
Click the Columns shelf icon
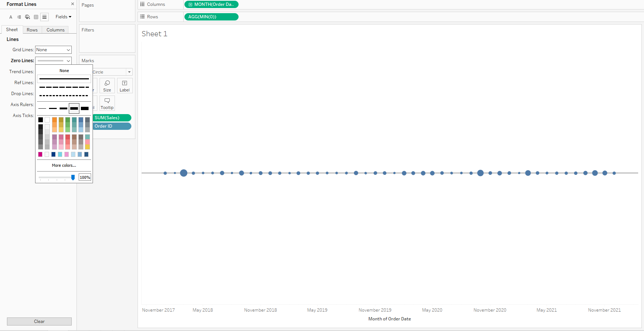pyautogui.click(x=142, y=4)
